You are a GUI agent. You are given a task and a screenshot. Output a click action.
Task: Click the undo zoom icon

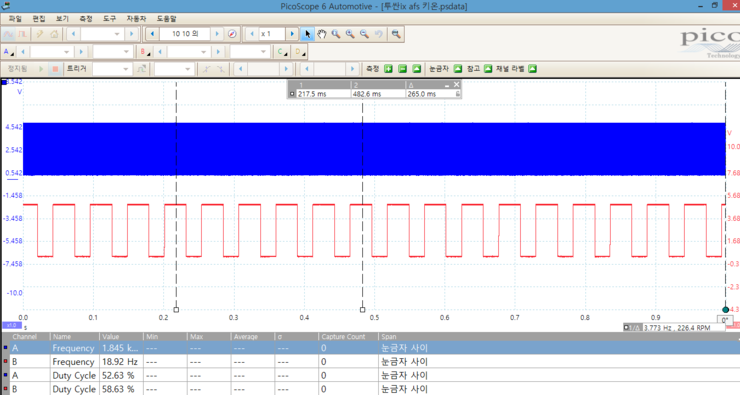378,34
